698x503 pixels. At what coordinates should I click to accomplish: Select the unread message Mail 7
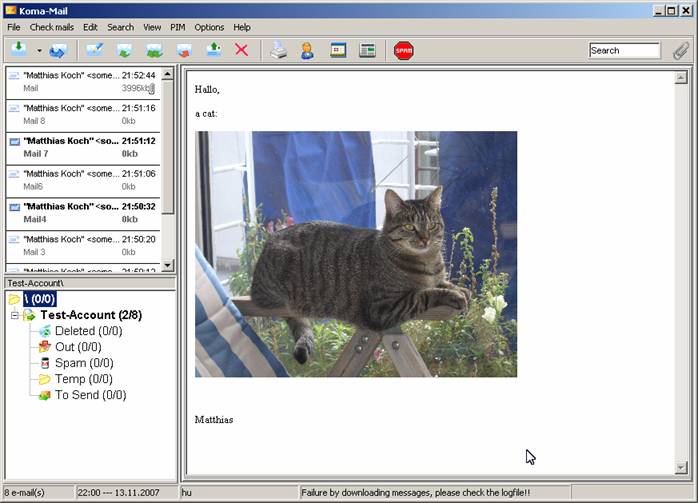83,148
